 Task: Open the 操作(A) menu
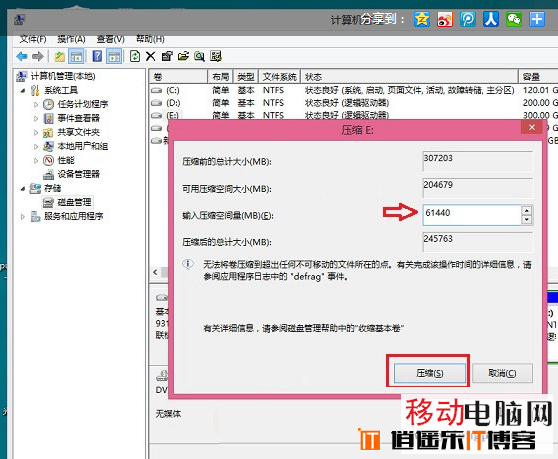(71, 39)
